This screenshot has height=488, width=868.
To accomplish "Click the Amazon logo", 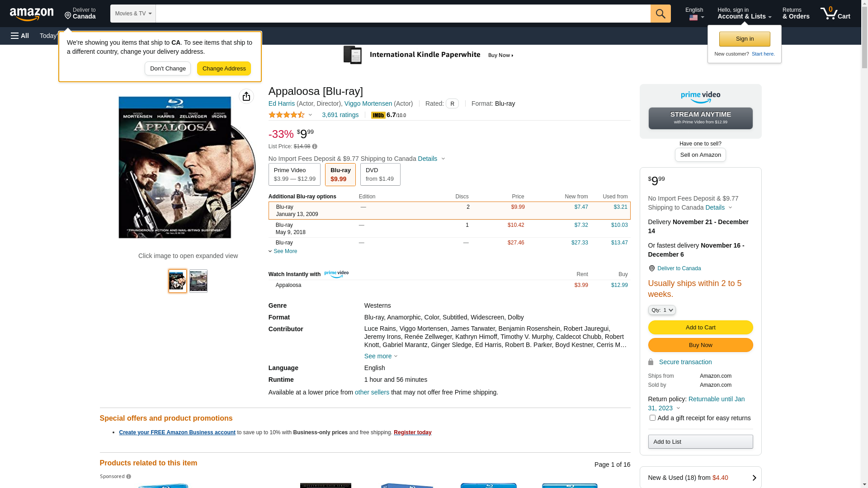I will pyautogui.click(x=32, y=14).
